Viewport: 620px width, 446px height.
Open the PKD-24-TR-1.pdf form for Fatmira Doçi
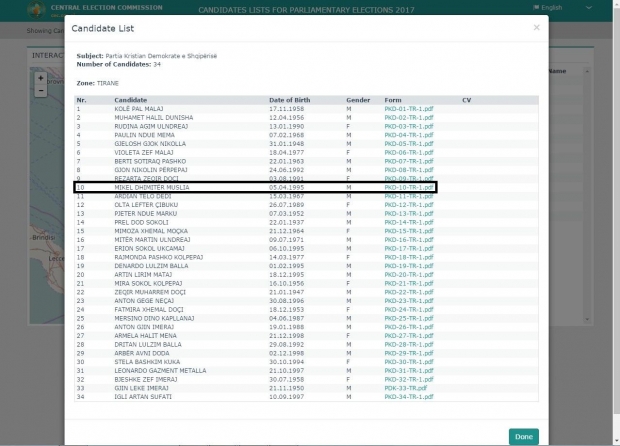point(408,309)
